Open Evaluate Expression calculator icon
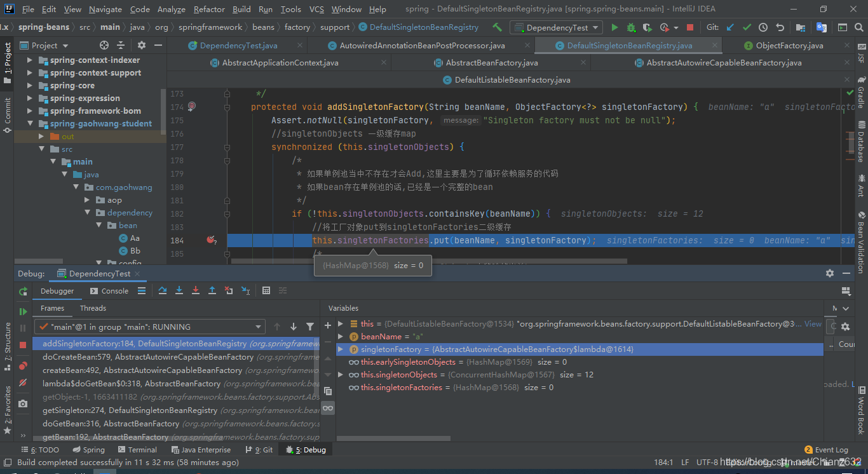868x474 pixels. pos(266,290)
